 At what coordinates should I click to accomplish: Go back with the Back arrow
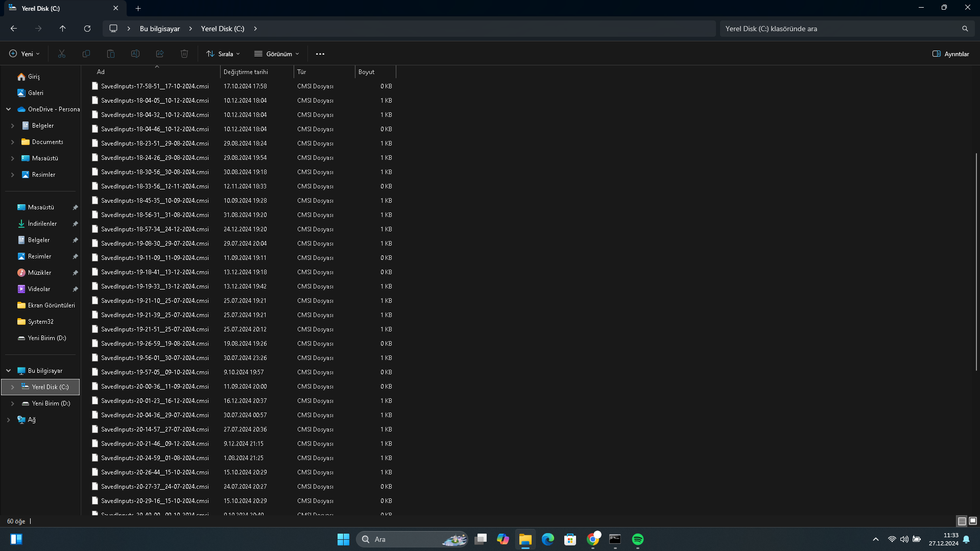tap(14, 29)
